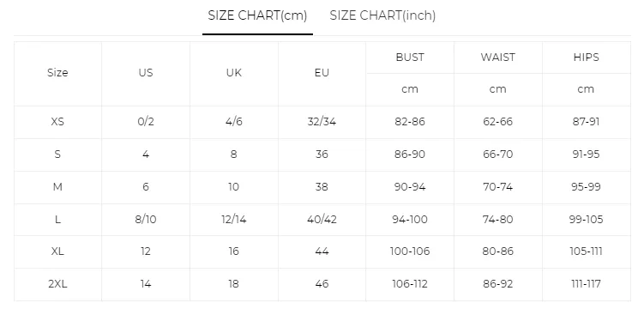
Task: Click the US size 0/2 cell
Action: pos(146,122)
